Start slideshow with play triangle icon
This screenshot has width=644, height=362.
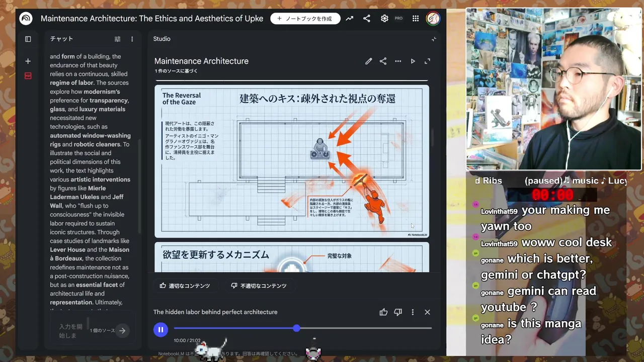pyautogui.click(x=413, y=61)
